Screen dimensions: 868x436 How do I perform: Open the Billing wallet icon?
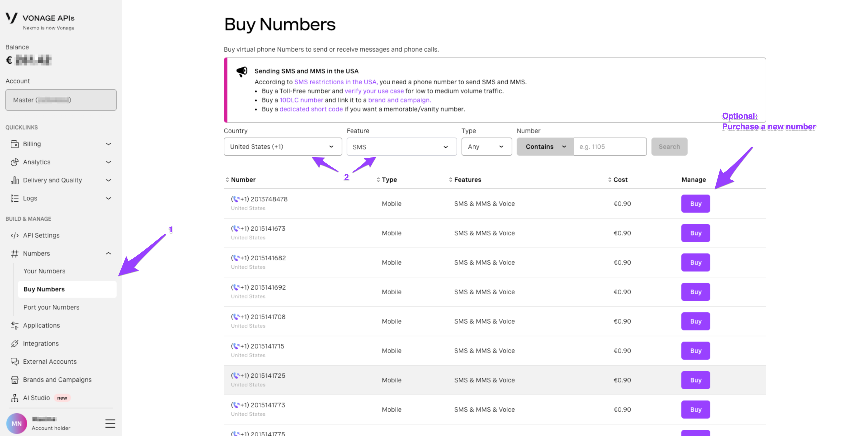click(x=14, y=144)
